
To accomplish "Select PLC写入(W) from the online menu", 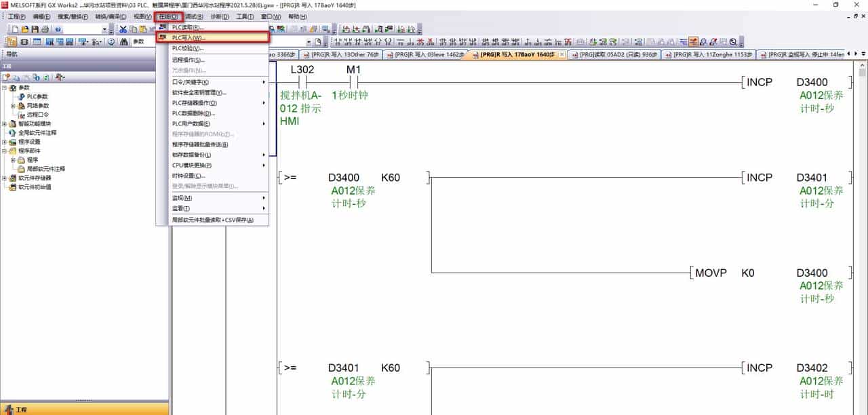I will (x=188, y=38).
